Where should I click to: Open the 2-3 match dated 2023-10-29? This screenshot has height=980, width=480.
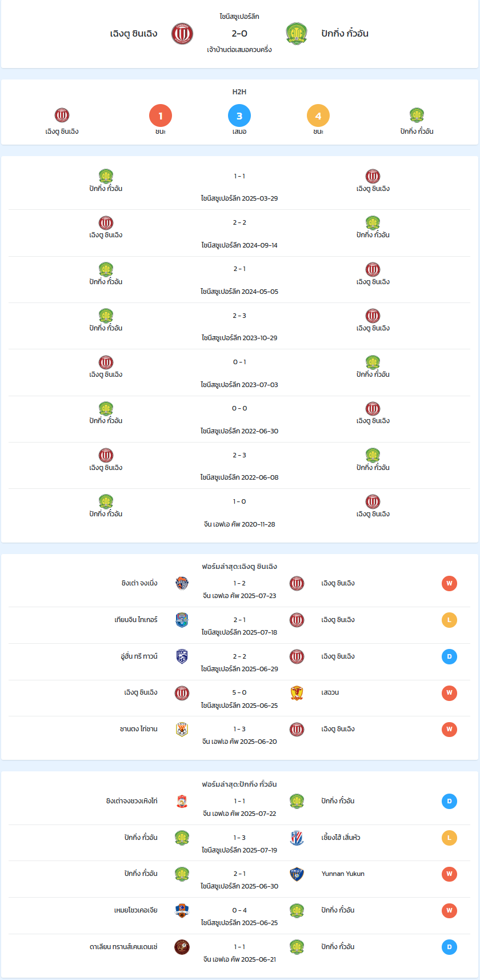[x=239, y=326]
